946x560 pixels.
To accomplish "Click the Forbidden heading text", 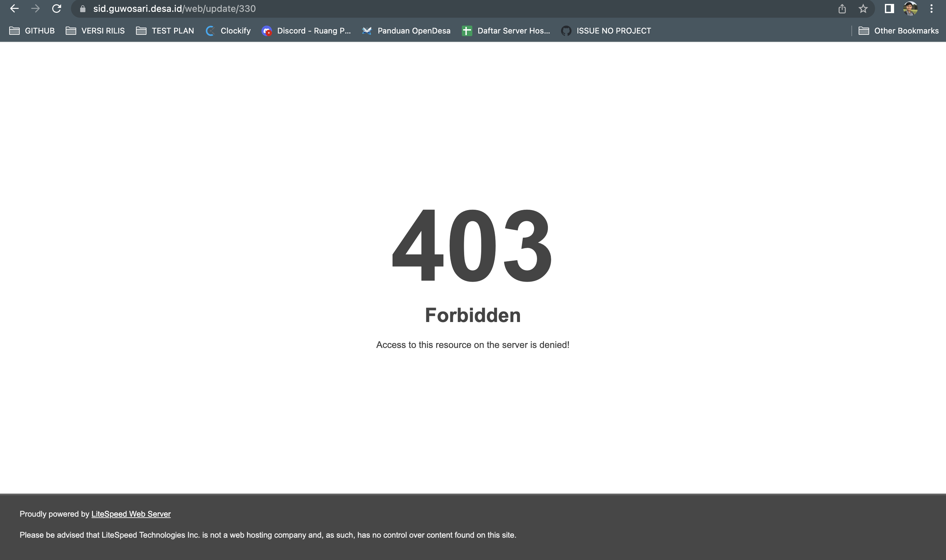I will pyautogui.click(x=473, y=315).
